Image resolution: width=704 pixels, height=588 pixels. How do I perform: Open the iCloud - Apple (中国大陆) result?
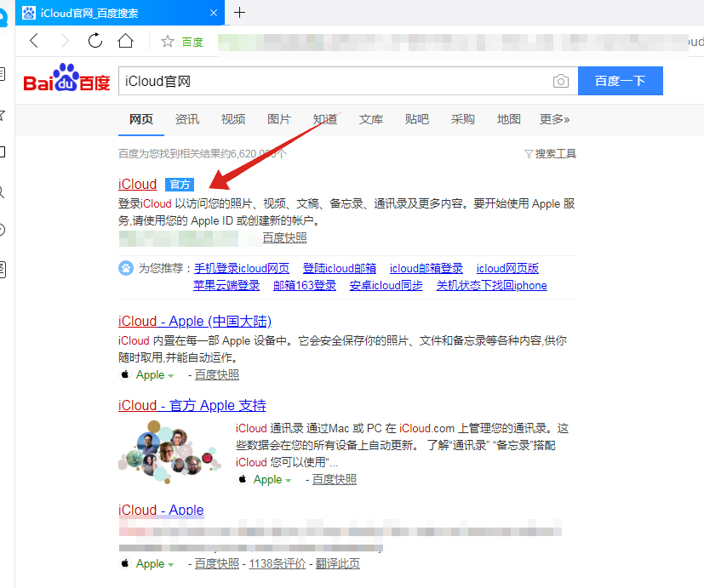[x=195, y=322]
